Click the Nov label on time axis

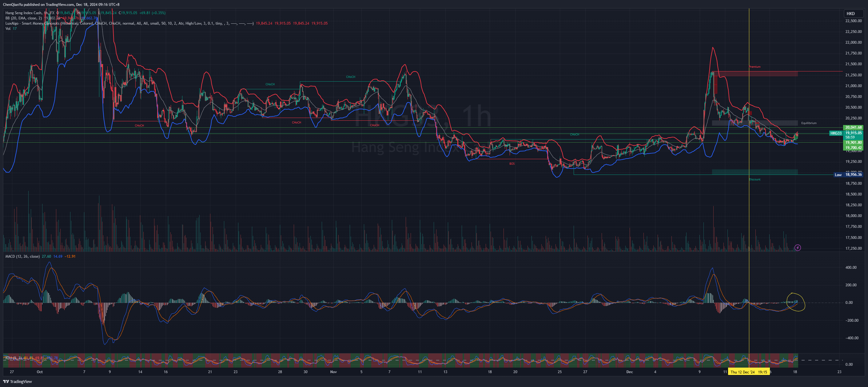tap(333, 372)
